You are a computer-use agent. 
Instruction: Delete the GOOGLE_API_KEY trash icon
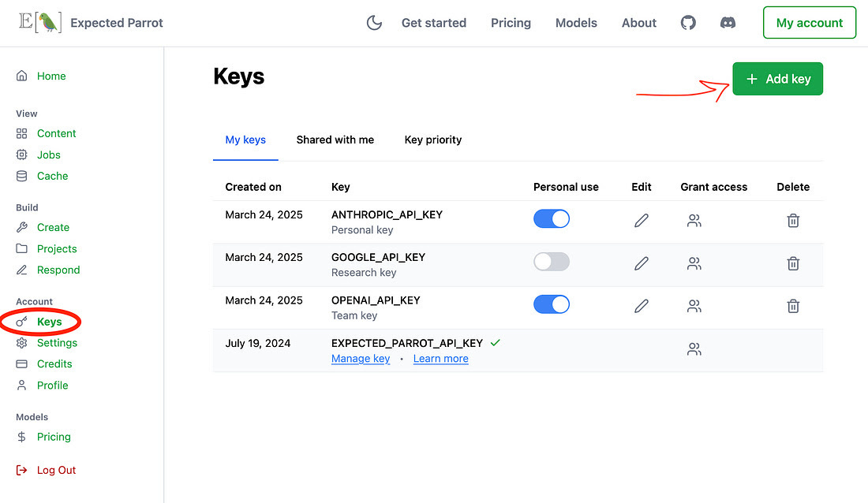793,263
